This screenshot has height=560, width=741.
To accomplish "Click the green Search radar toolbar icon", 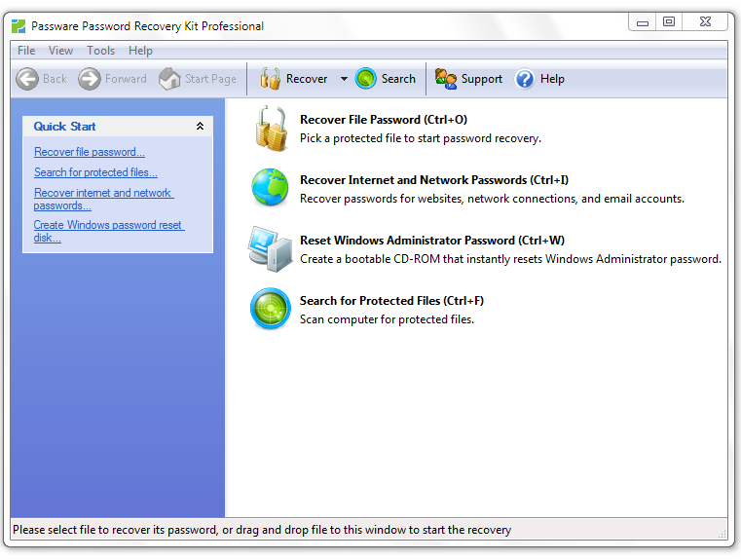I will coord(366,79).
